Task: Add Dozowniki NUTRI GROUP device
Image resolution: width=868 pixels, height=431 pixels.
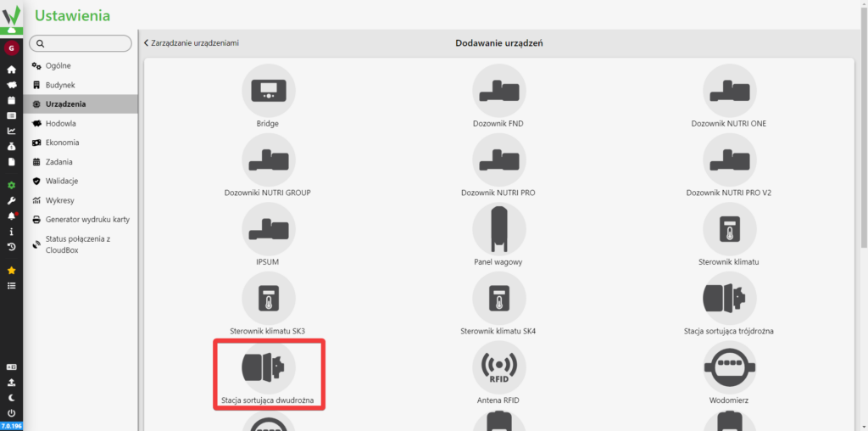Action: coord(269,165)
